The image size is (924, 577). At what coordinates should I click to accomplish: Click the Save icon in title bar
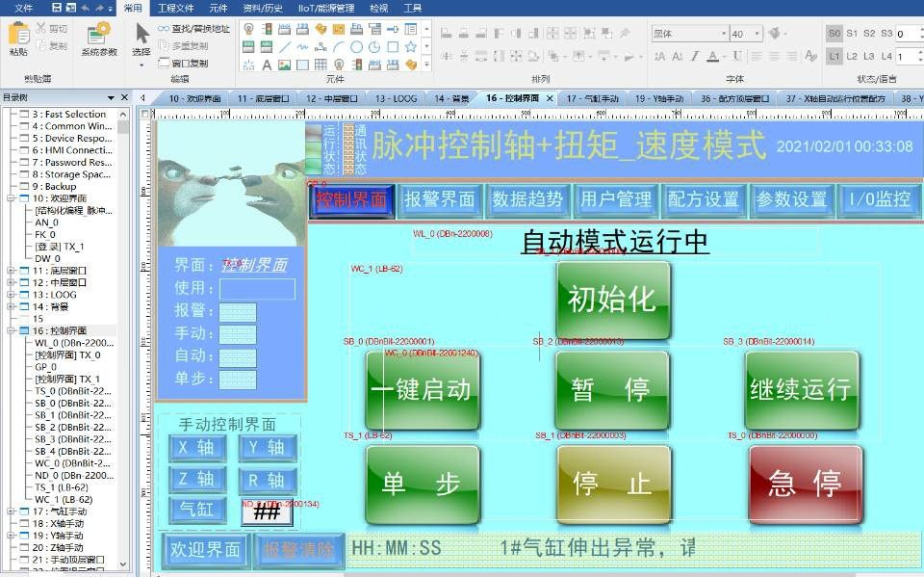point(57,8)
